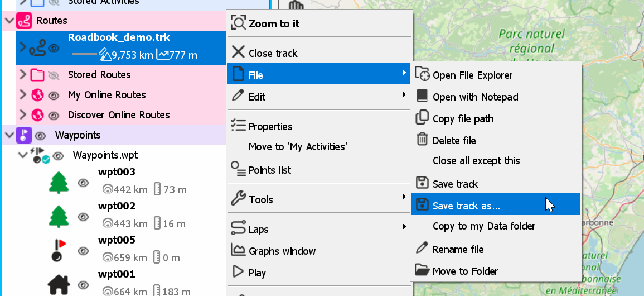Viewport: 644px width, 296px height.
Task: Click the Zoom to it magnifier icon
Action: click(x=238, y=23)
